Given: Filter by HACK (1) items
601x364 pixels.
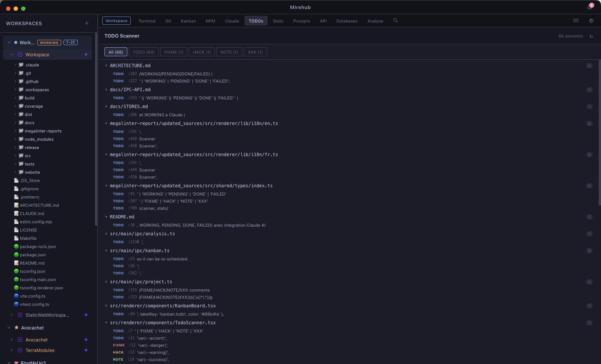Looking at the screenshot, I should coord(202,52).
